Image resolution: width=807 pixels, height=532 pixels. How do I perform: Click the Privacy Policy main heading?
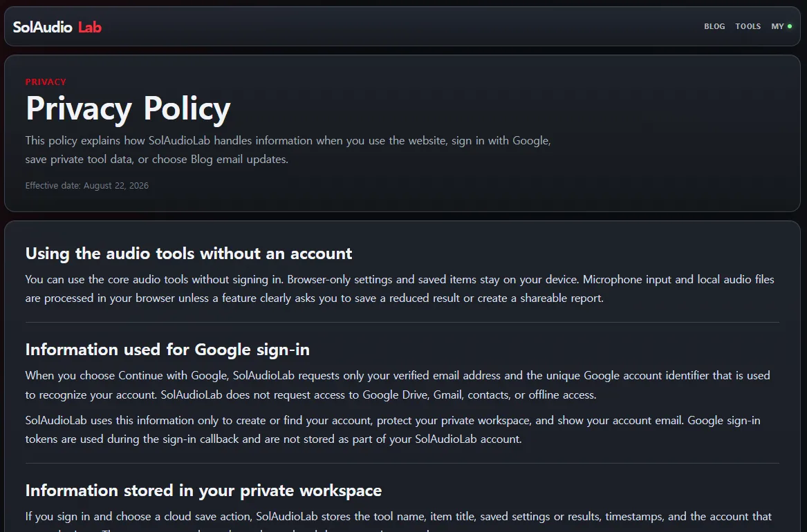[128, 108]
